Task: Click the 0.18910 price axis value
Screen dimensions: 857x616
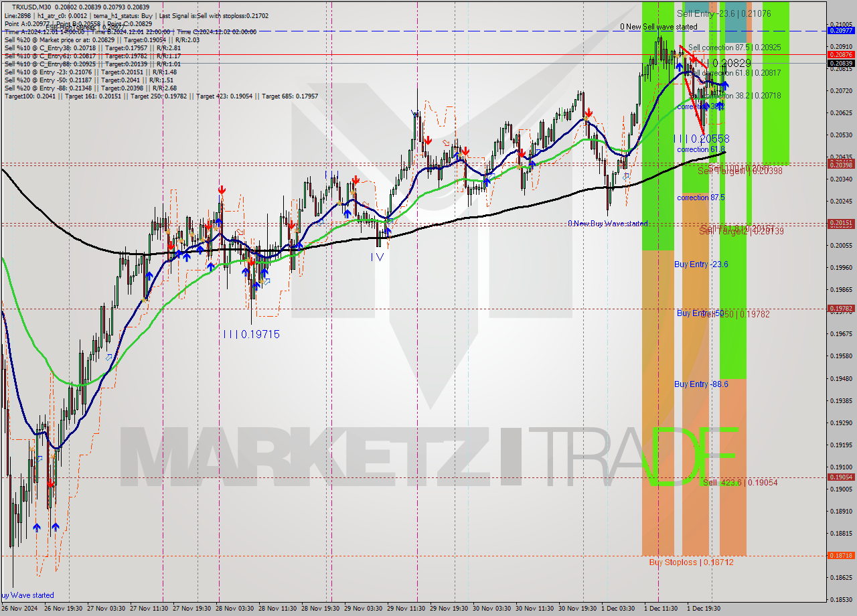Action: (x=842, y=512)
